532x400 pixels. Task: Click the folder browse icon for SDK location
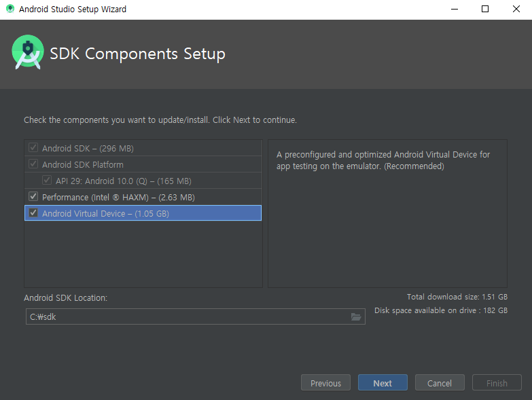355,316
